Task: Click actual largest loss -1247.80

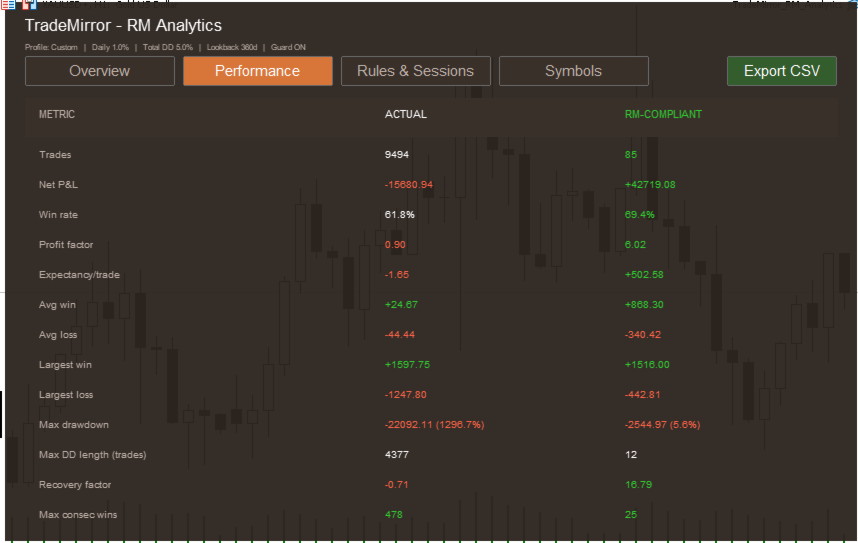Action: tap(405, 395)
